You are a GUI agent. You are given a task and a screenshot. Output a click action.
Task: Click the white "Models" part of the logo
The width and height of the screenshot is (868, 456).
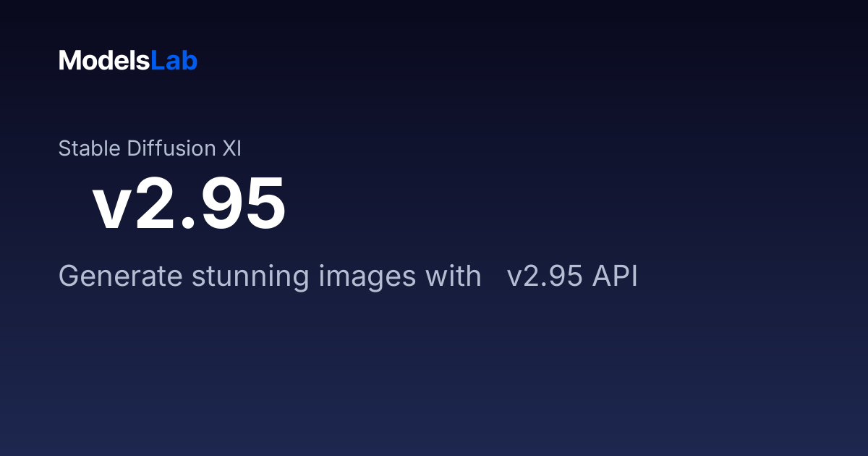pos(104,61)
